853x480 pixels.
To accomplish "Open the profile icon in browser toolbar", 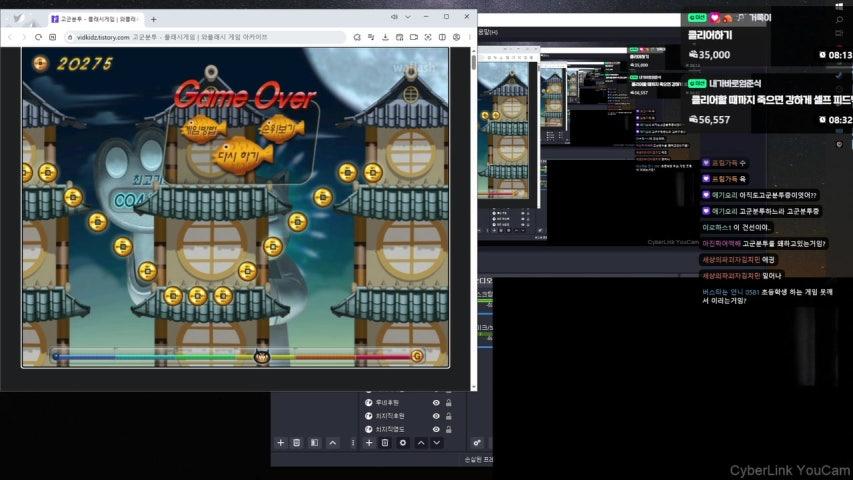I will click(x=456, y=37).
